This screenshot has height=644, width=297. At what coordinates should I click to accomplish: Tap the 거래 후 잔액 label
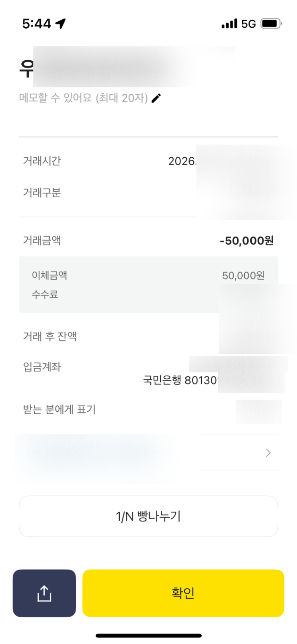50,336
